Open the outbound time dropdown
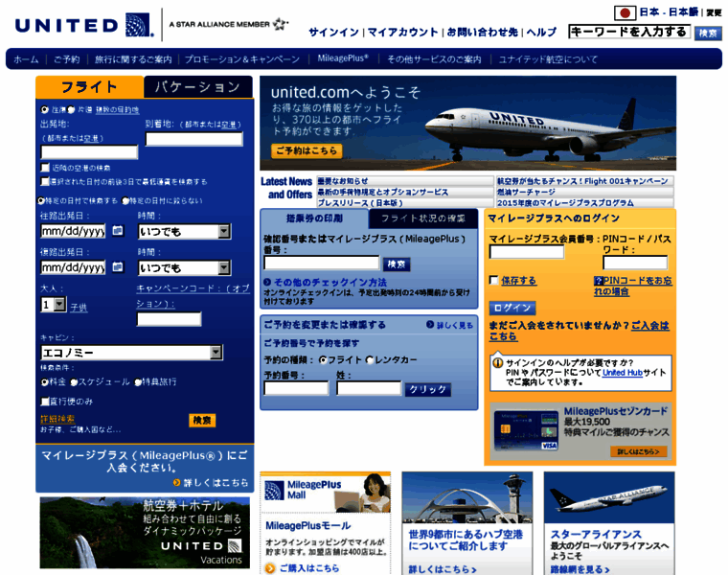The height and width of the screenshot is (575, 728). click(184, 231)
